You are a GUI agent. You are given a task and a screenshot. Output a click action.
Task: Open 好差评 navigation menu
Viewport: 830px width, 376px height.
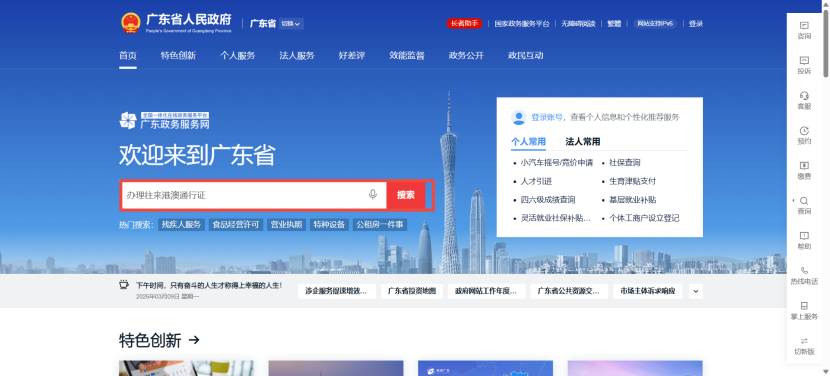coord(352,56)
